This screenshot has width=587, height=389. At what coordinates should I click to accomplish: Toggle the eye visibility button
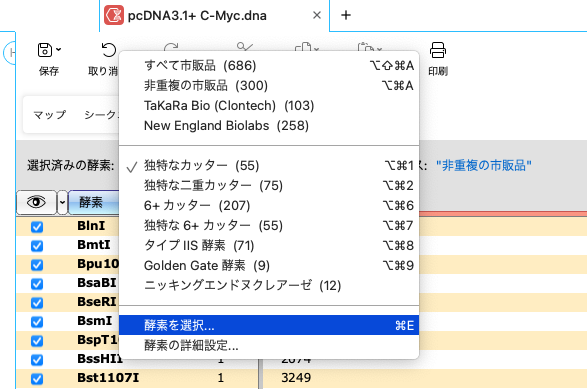pos(36,202)
